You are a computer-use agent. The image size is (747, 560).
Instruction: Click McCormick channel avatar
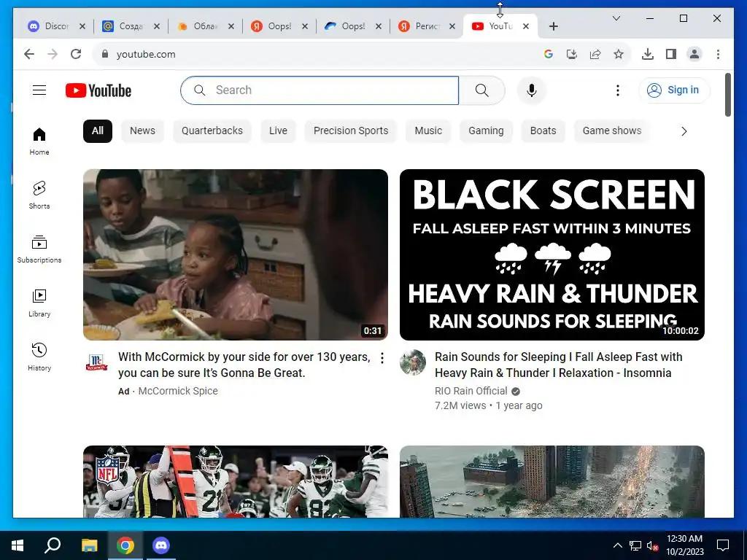(97, 363)
